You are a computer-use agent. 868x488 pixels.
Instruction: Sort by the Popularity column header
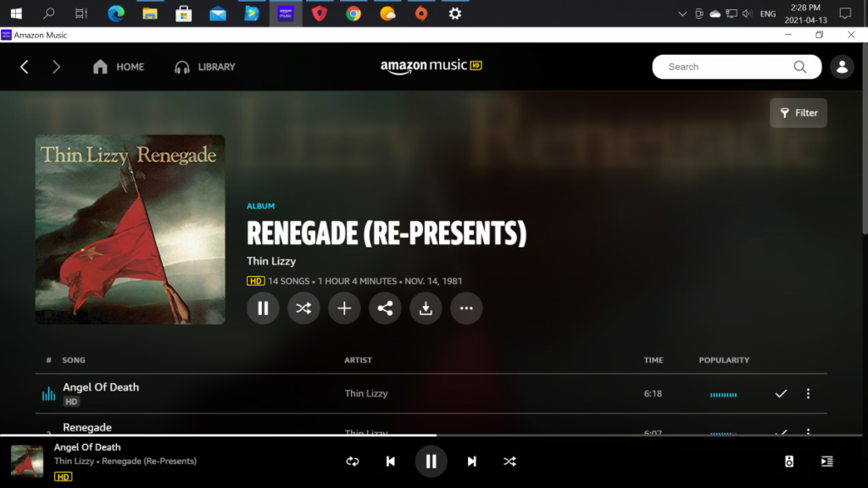coord(724,360)
